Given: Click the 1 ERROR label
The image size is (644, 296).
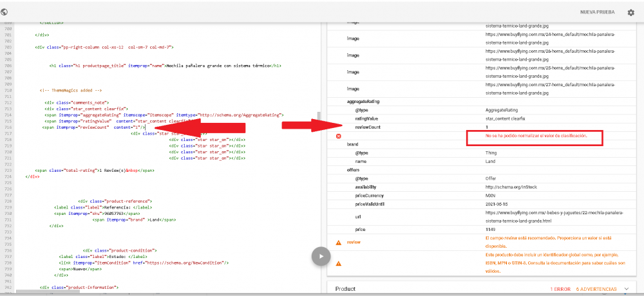Looking at the screenshot, I should point(560,290).
